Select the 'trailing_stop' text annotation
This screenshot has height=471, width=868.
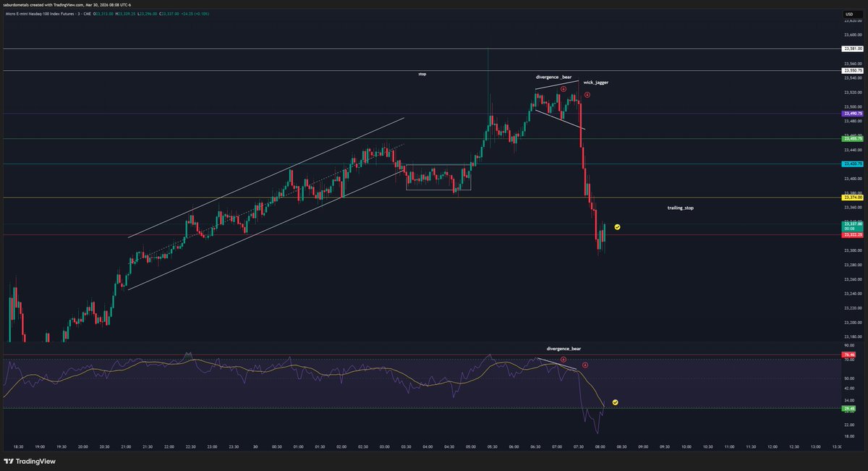pyautogui.click(x=680, y=208)
